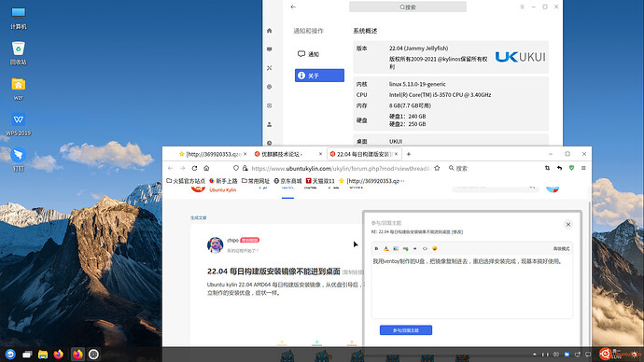Click the account icon in the settings sidebar

270,124
